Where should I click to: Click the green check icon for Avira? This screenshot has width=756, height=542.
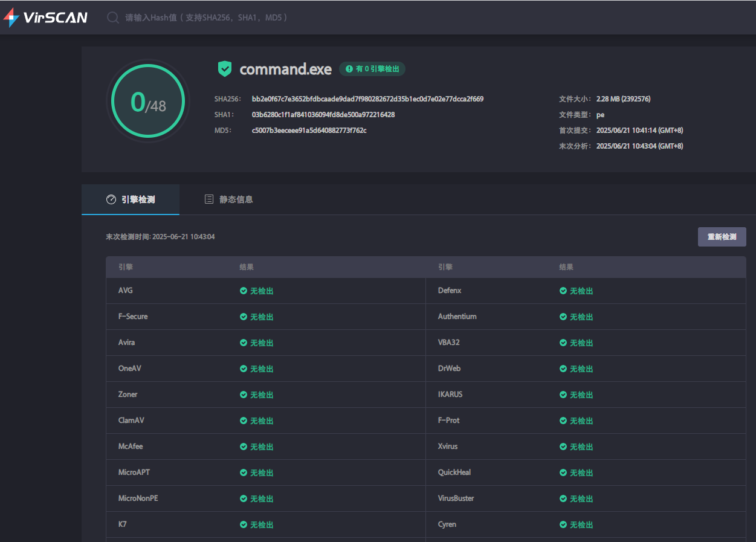(x=244, y=343)
